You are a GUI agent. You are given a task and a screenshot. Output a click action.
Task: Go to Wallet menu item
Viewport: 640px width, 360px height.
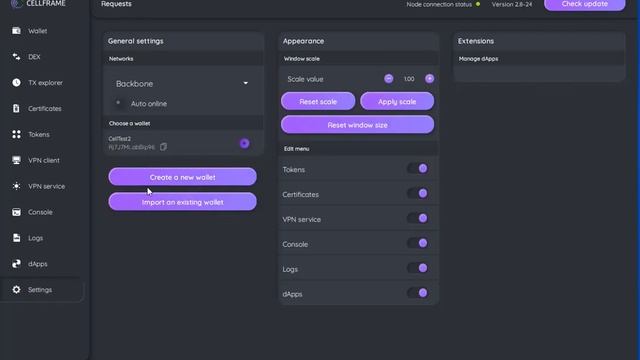point(38,31)
